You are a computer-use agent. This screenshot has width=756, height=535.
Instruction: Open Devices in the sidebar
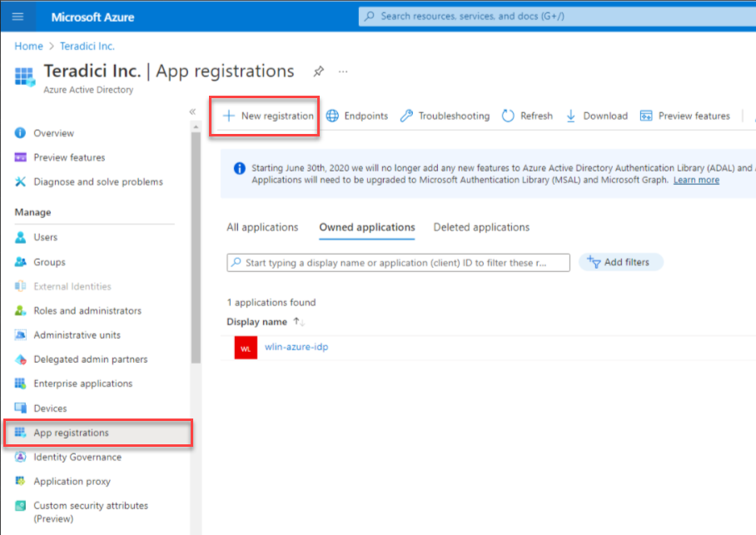(x=50, y=409)
